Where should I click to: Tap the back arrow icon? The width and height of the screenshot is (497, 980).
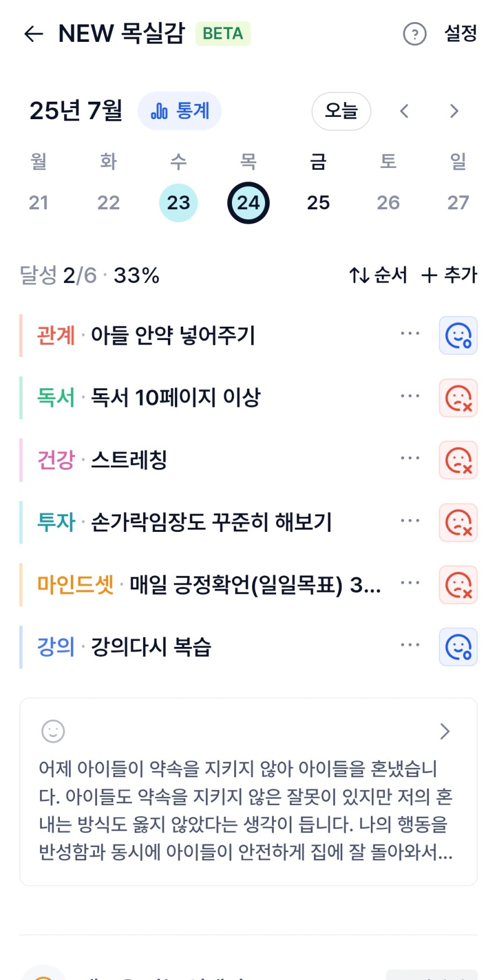click(34, 34)
